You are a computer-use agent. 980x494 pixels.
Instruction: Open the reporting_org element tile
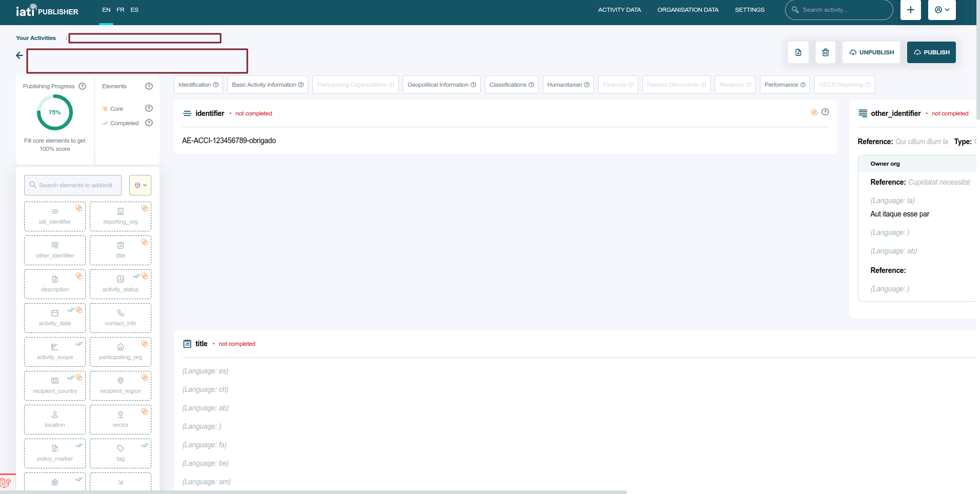pos(121,216)
